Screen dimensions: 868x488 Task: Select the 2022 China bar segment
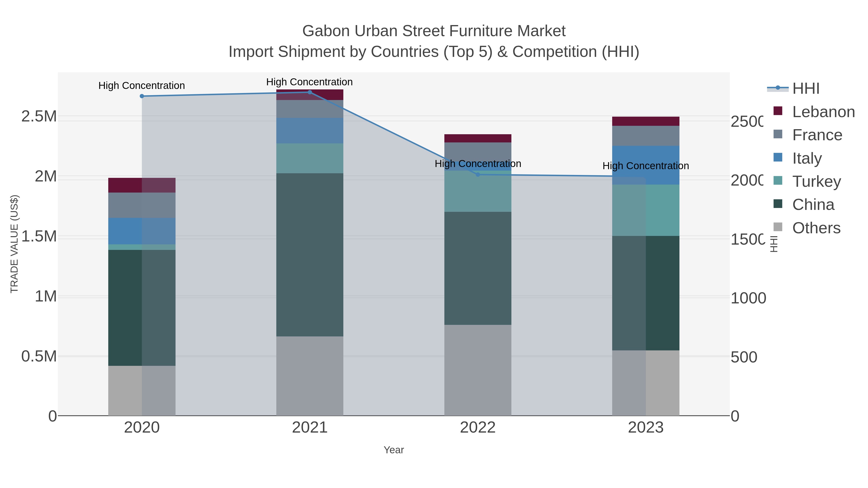(478, 268)
